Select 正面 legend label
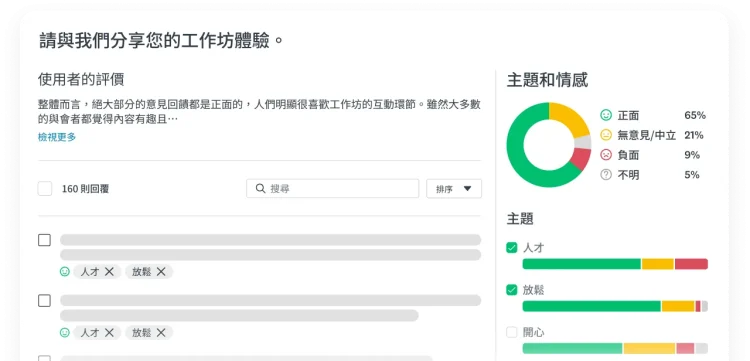Screen dimensions: 750x361 [x=628, y=115]
